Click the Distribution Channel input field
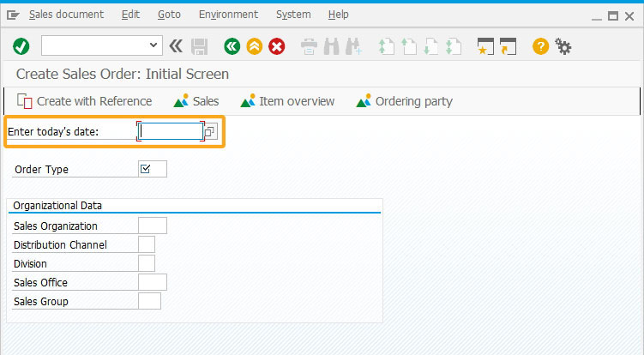The width and height of the screenshot is (644, 355). pos(147,244)
